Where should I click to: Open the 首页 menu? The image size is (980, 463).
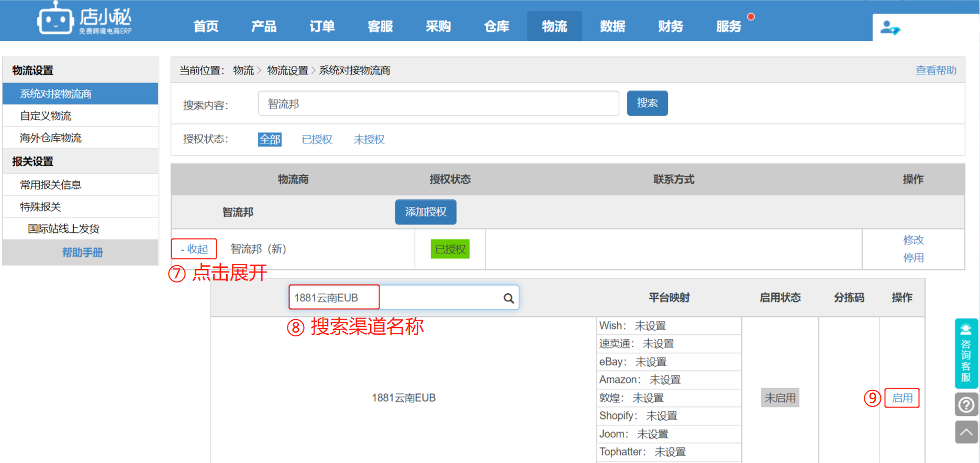pyautogui.click(x=206, y=26)
